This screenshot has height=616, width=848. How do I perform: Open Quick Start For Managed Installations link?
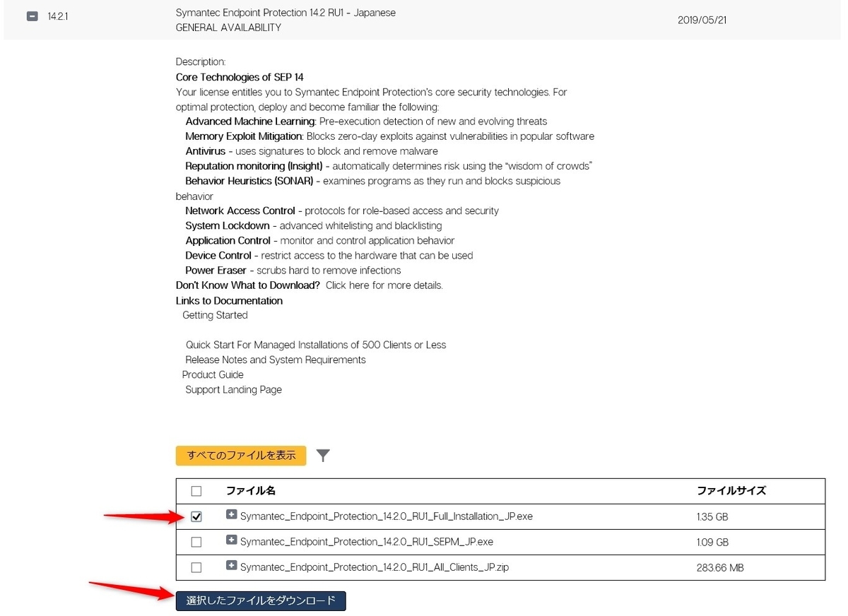click(x=316, y=345)
